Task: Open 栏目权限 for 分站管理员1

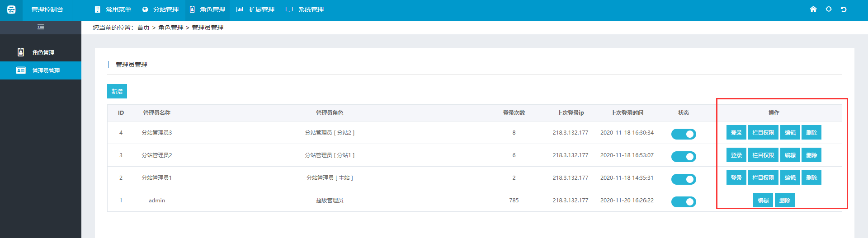Action: click(763, 177)
